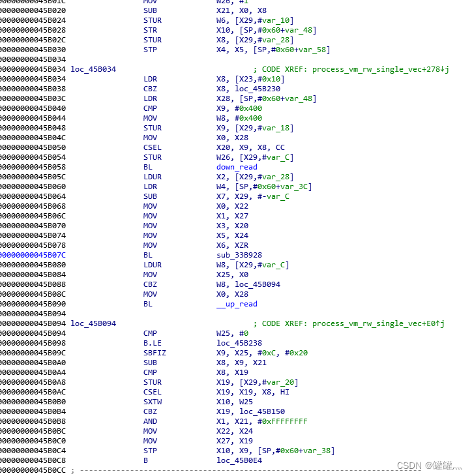The height and width of the screenshot is (476, 472).
Task: Click #0x400 in the MOV W8 instruction
Action: (248, 118)
